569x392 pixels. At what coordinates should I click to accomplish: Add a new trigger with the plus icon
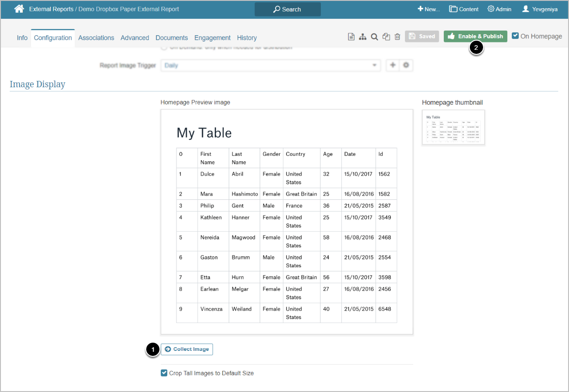[392, 65]
